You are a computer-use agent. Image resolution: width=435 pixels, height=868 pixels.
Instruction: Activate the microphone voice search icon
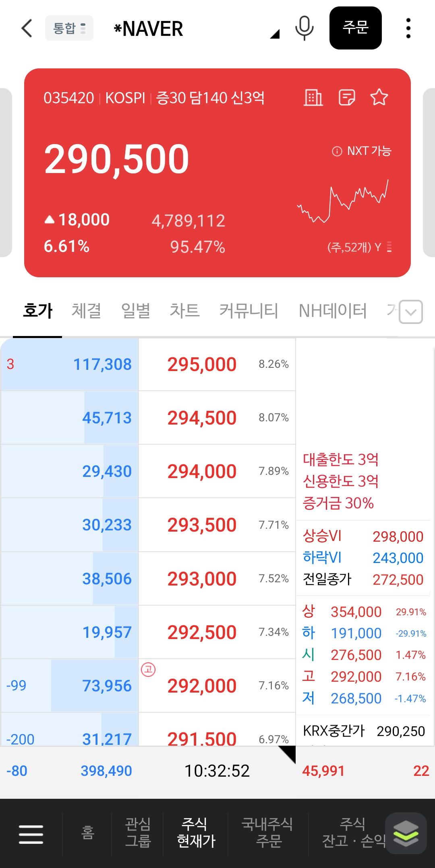point(304,28)
